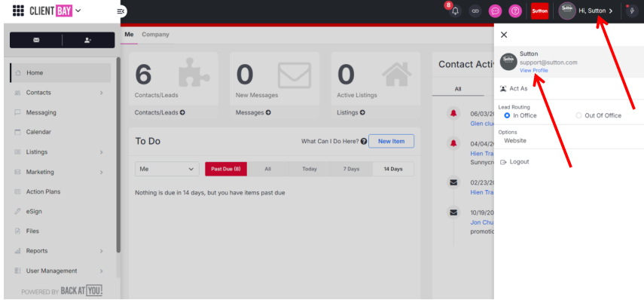Click the add contact icon in sidebar
644x300 pixels.
[87, 40]
